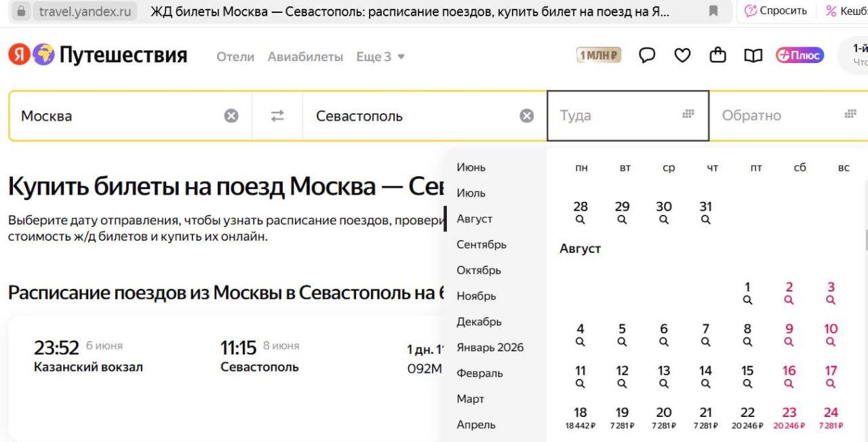
Task: Jump to Июнь in month list
Action: click(x=471, y=167)
